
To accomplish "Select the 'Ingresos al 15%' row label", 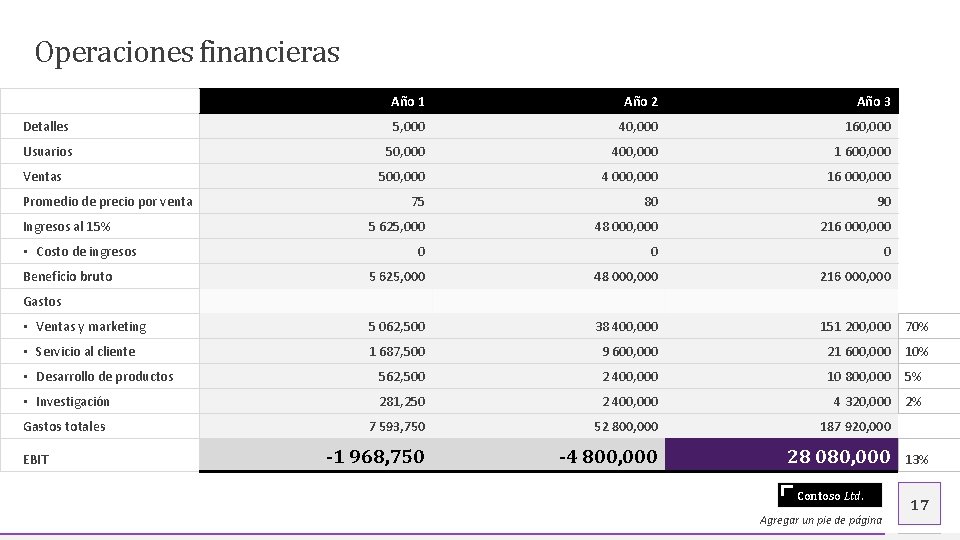I will coord(67,227).
